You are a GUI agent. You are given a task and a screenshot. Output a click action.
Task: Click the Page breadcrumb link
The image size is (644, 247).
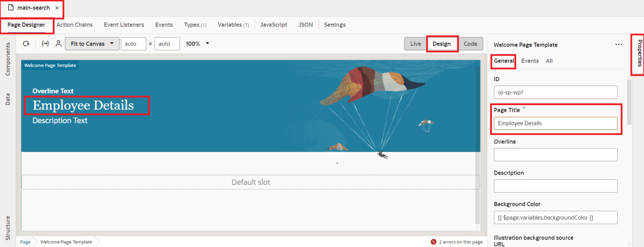(25, 242)
